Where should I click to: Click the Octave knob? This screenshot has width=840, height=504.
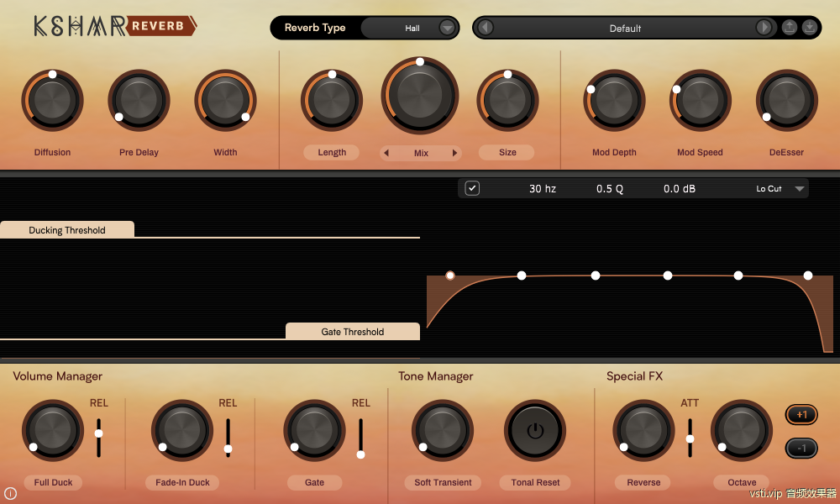pos(742,430)
